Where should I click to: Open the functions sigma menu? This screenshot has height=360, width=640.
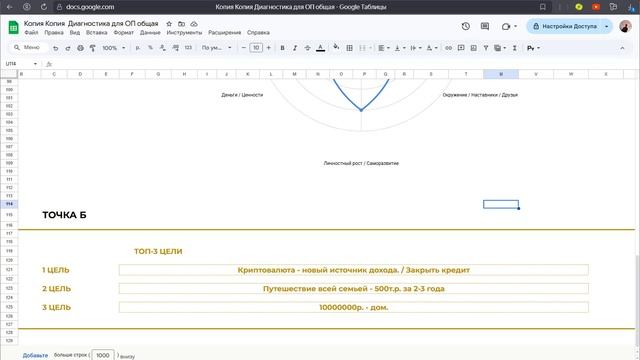tap(515, 48)
